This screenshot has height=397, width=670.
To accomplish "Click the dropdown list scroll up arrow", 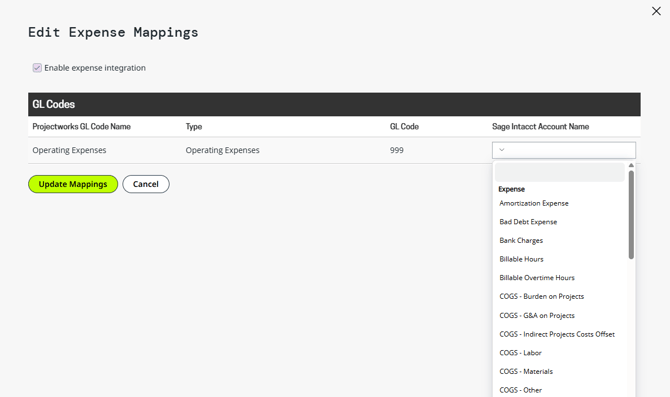I will [x=631, y=165].
